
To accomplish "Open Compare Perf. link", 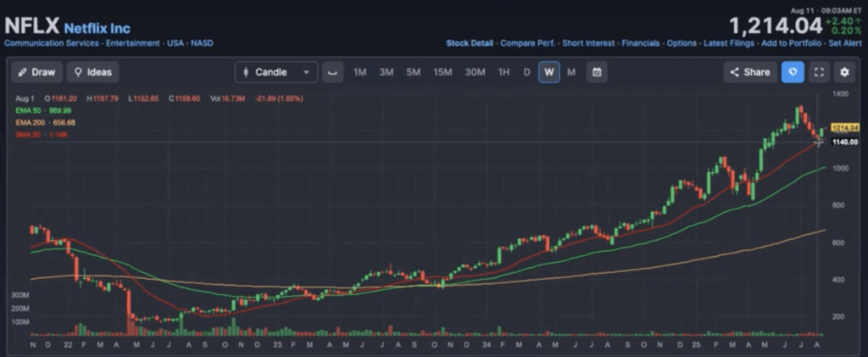I will point(527,43).
